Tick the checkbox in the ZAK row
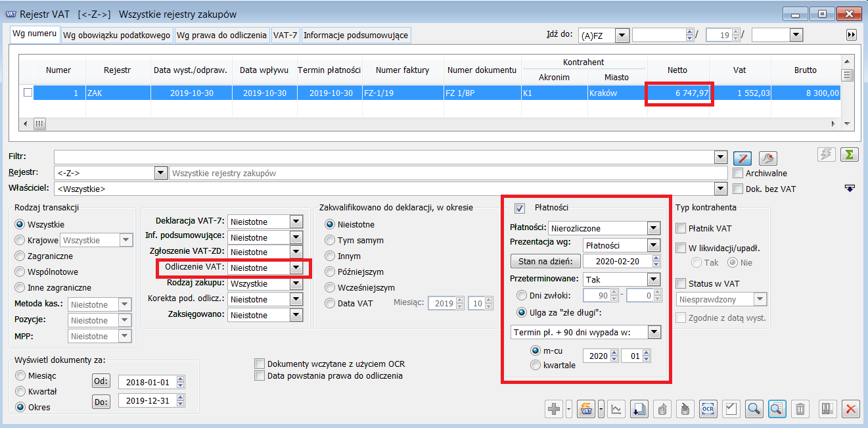 (x=28, y=93)
